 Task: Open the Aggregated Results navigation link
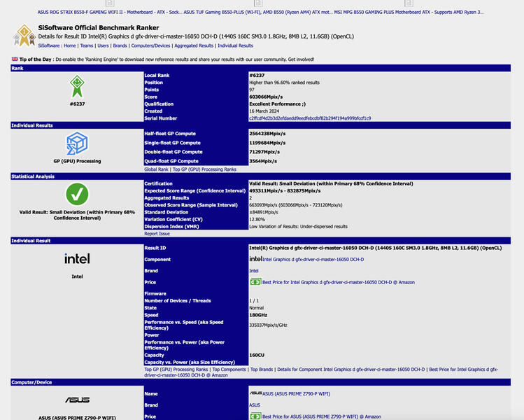(194, 45)
